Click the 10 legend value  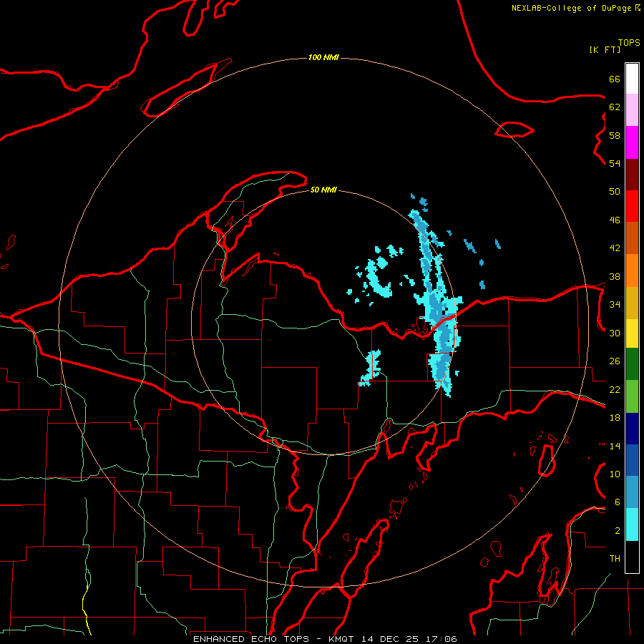615,474
